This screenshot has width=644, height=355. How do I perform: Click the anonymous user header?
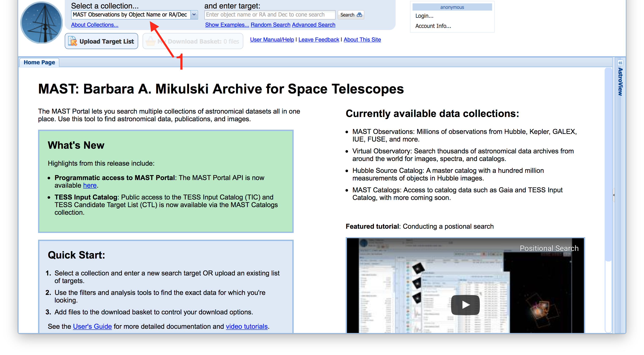[x=452, y=7]
